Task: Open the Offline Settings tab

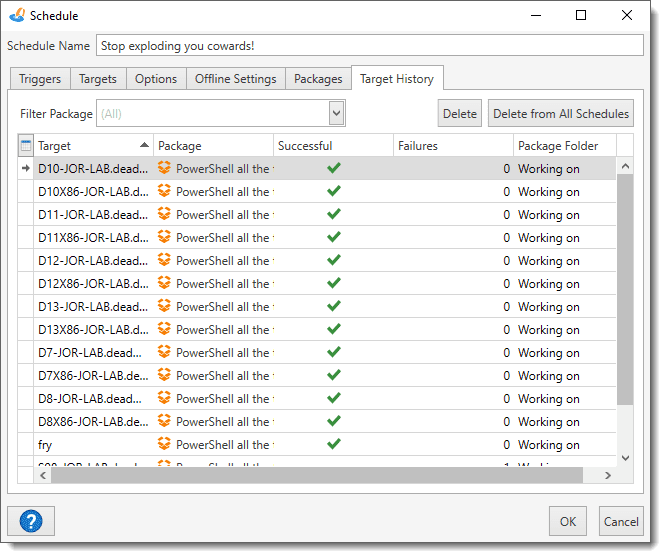Action: pos(235,79)
